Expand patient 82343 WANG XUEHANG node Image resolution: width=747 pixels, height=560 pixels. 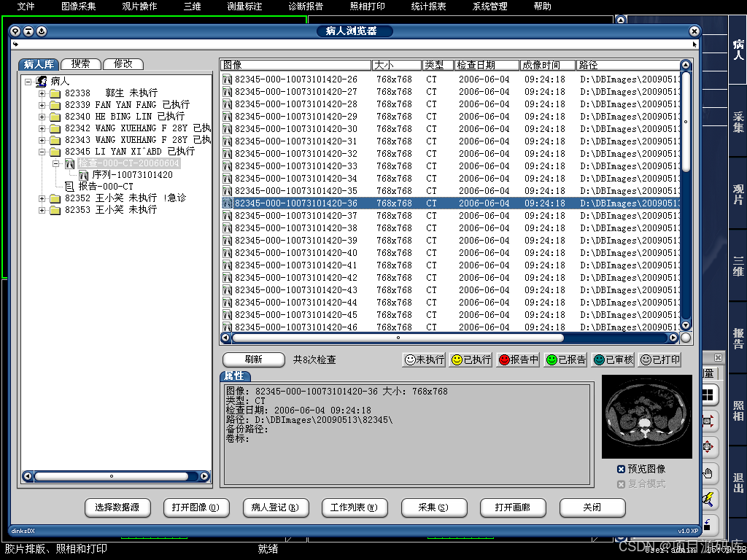42,140
